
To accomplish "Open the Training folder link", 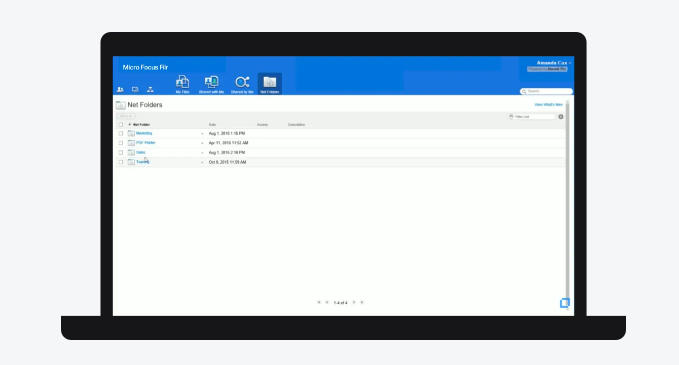I will point(142,162).
